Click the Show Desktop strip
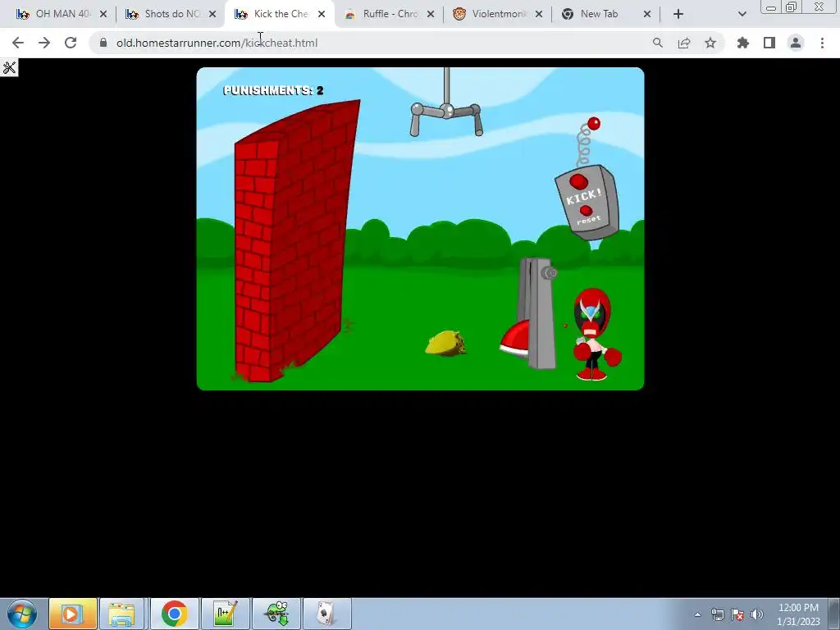 [x=835, y=614]
